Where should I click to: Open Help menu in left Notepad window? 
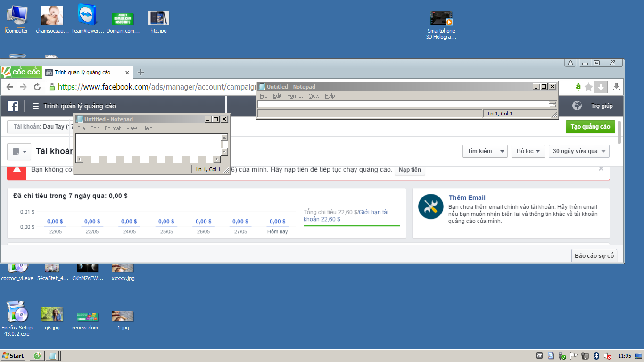point(147,128)
